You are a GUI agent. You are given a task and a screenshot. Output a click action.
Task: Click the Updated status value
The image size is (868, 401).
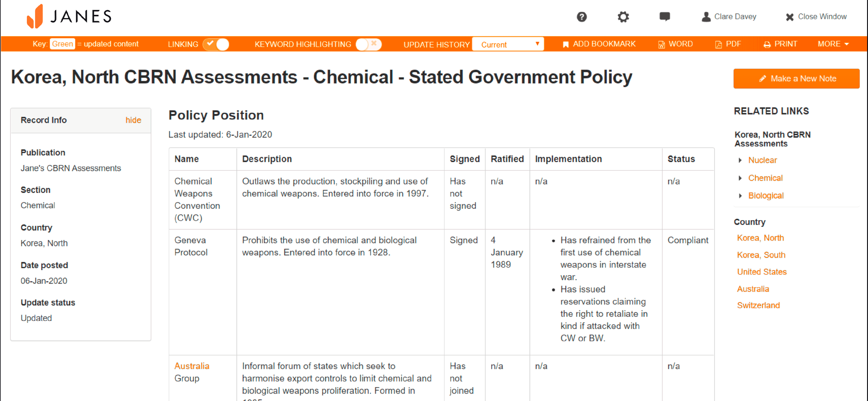click(x=36, y=318)
